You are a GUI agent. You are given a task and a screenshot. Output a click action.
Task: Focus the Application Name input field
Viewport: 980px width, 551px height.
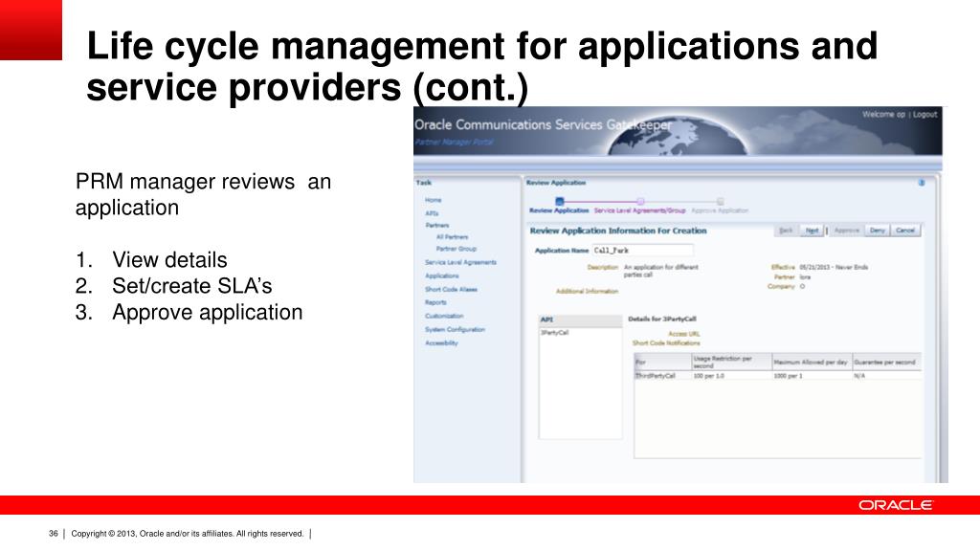(642, 251)
